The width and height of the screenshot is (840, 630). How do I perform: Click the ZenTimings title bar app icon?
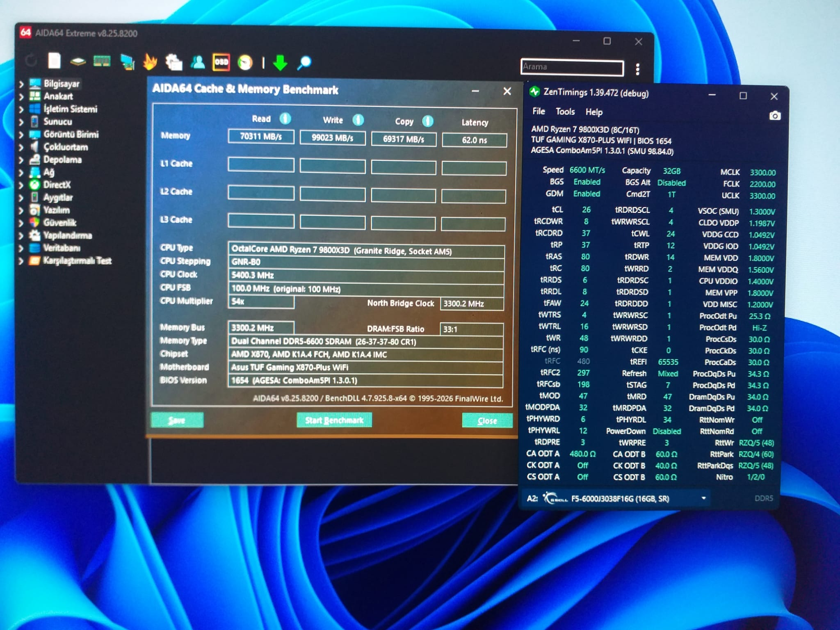point(534,92)
